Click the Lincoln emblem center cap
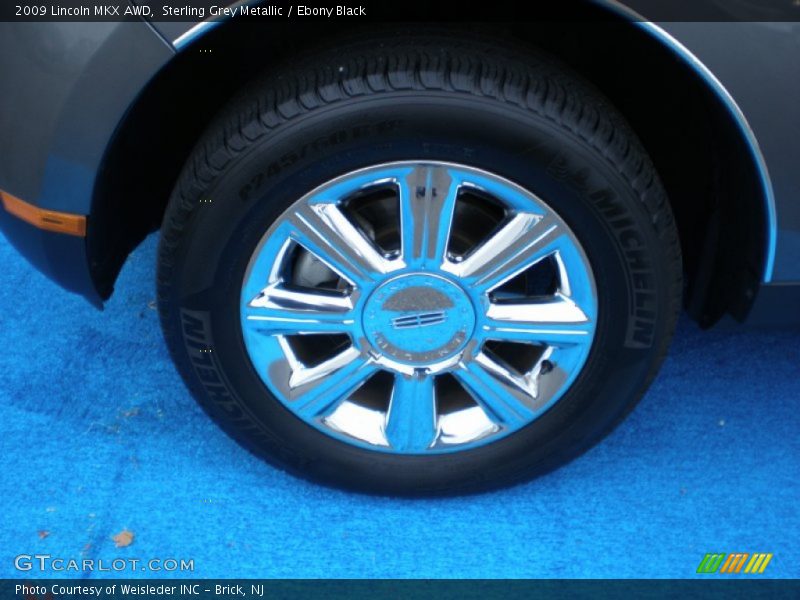Screen dimensions: 800x600 point(418,319)
